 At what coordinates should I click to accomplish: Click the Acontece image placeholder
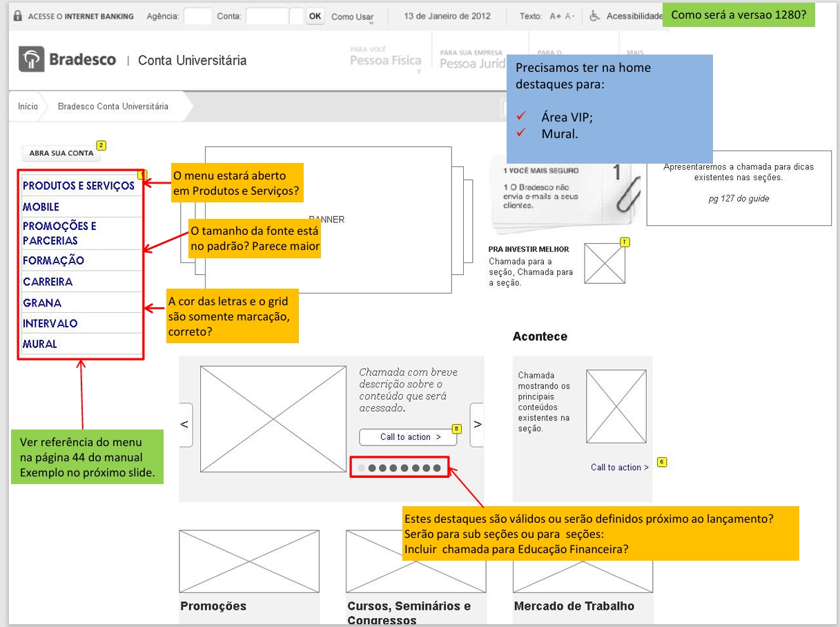point(616,407)
